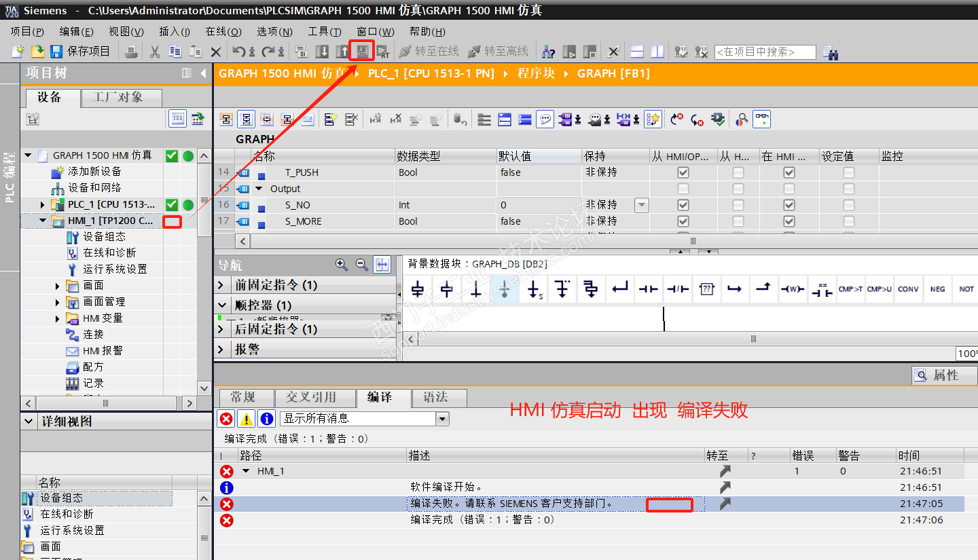This screenshot has height=560, width=978.
Task: Click the CONV instruction icon
Action: pyautogui.click(x=908, y=289)
